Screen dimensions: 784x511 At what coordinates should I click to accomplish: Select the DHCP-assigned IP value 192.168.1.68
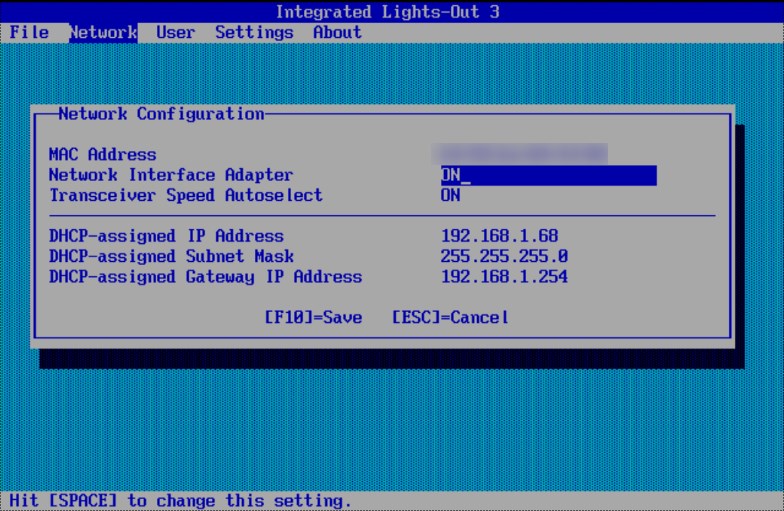tap(500, 236)
